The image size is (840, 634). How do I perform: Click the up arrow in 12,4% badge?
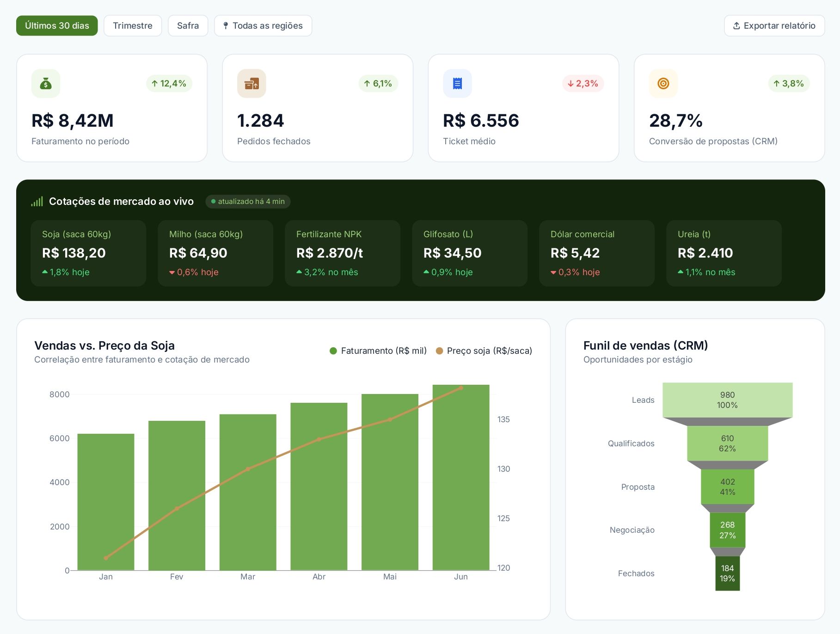(x=155, y=84)
